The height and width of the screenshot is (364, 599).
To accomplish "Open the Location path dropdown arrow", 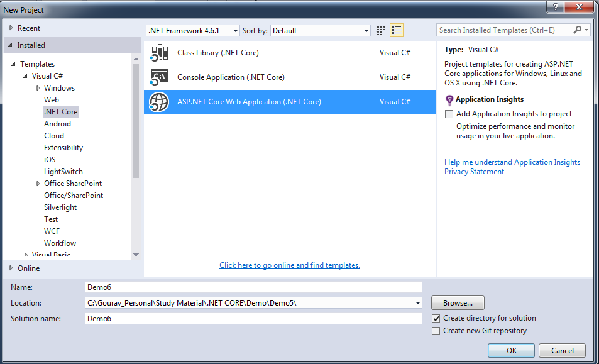I will 417,303.
